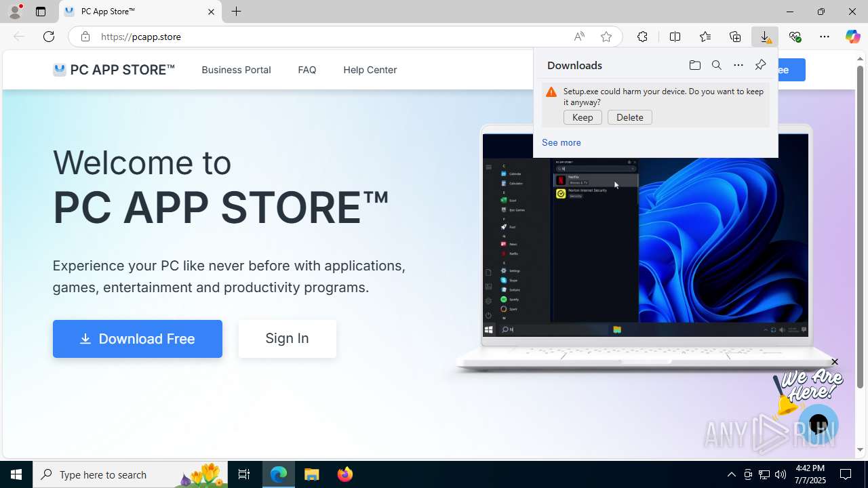Click the Setup.exe warning triangle icon

click(551, 92)
